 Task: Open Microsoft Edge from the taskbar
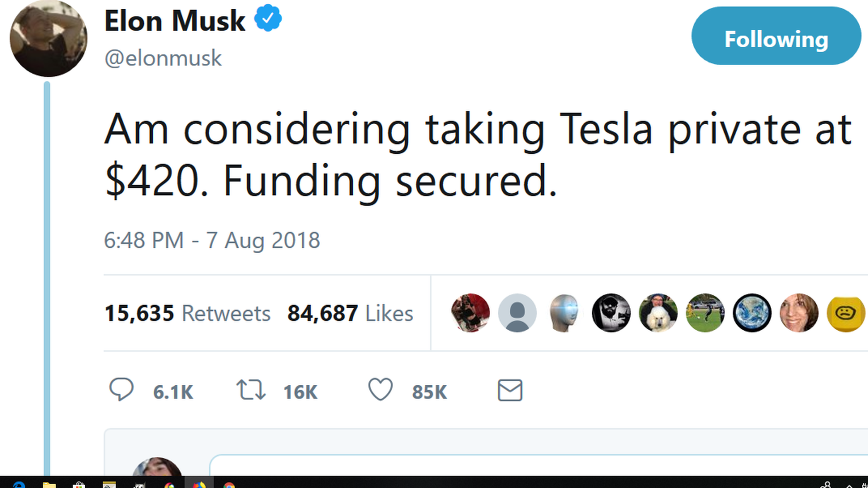19,485
